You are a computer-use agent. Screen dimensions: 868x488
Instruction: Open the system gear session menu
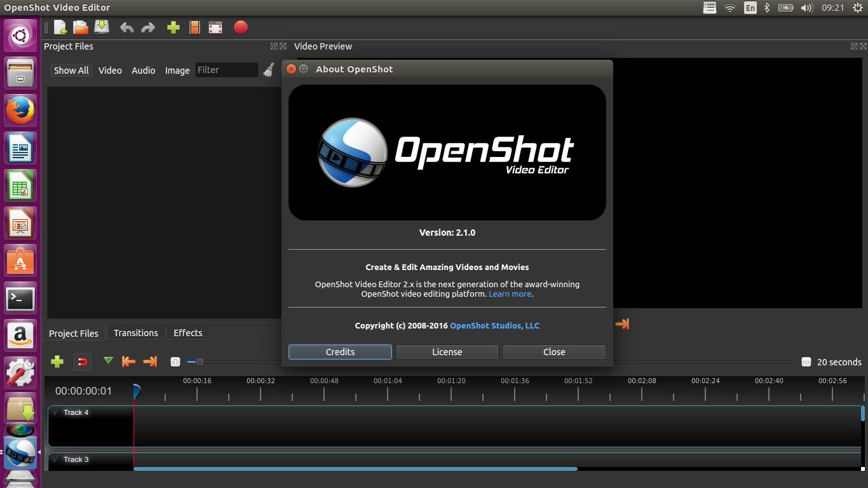[858, 8]
